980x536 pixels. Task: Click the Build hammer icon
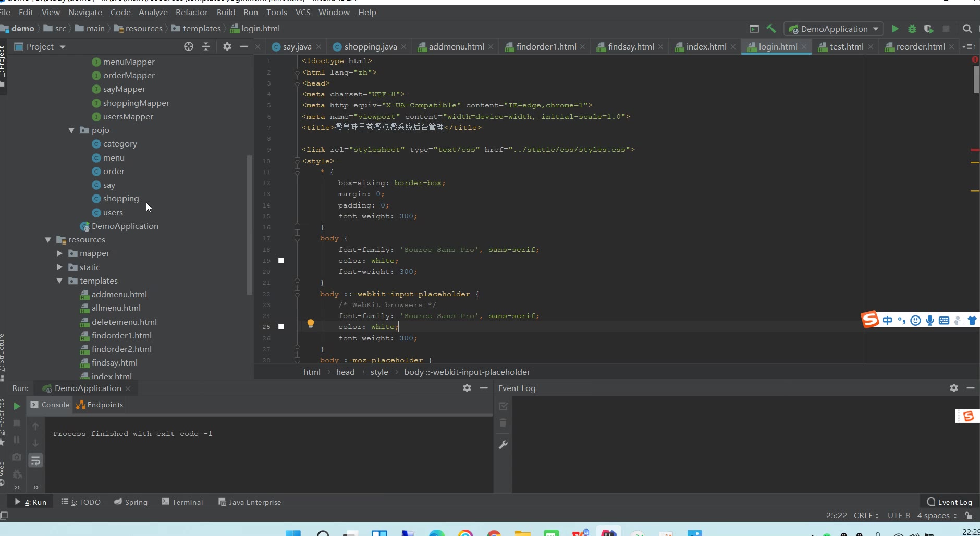click(x=771, y=29)
